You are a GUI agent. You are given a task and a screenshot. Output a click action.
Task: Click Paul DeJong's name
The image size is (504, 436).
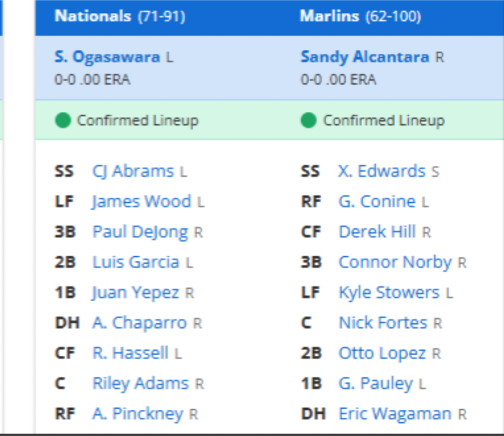[x=140, y=232]
